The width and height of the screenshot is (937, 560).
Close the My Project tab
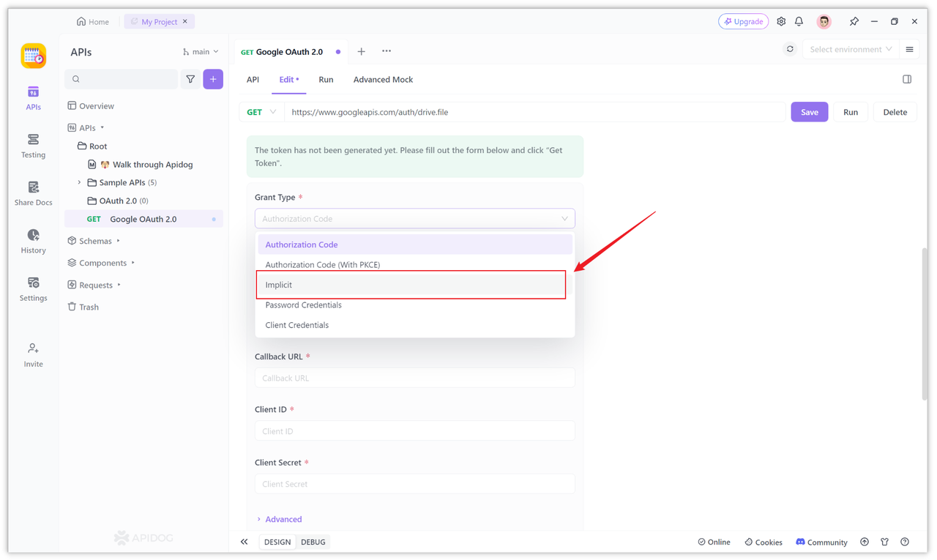(185, 22)
